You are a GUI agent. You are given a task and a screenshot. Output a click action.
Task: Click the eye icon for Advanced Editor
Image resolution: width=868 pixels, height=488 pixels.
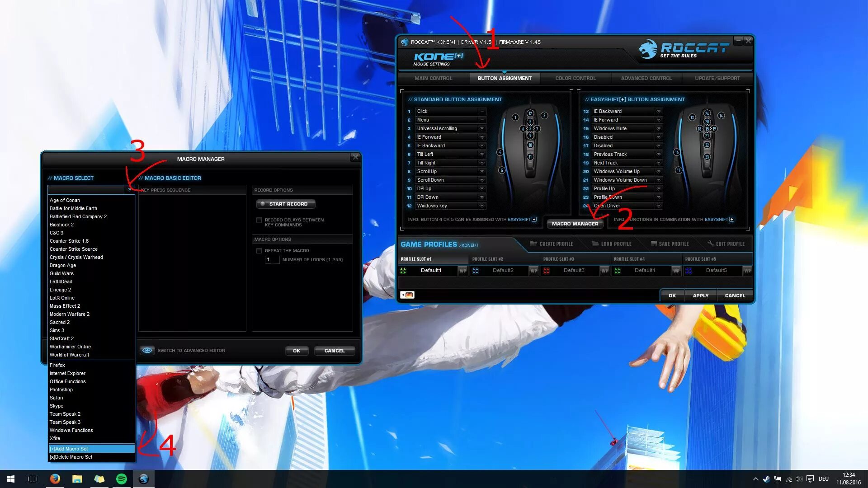[x=147, y=351]
